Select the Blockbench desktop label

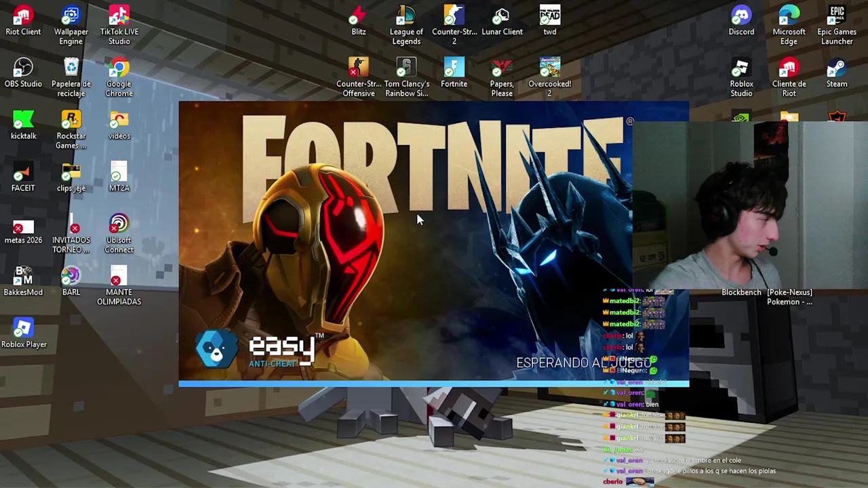741,292
